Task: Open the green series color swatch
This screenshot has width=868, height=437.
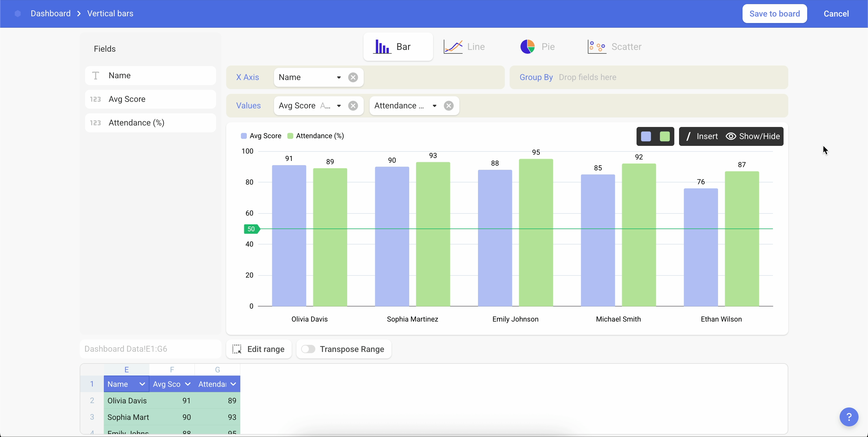Action: pos(665,136)
